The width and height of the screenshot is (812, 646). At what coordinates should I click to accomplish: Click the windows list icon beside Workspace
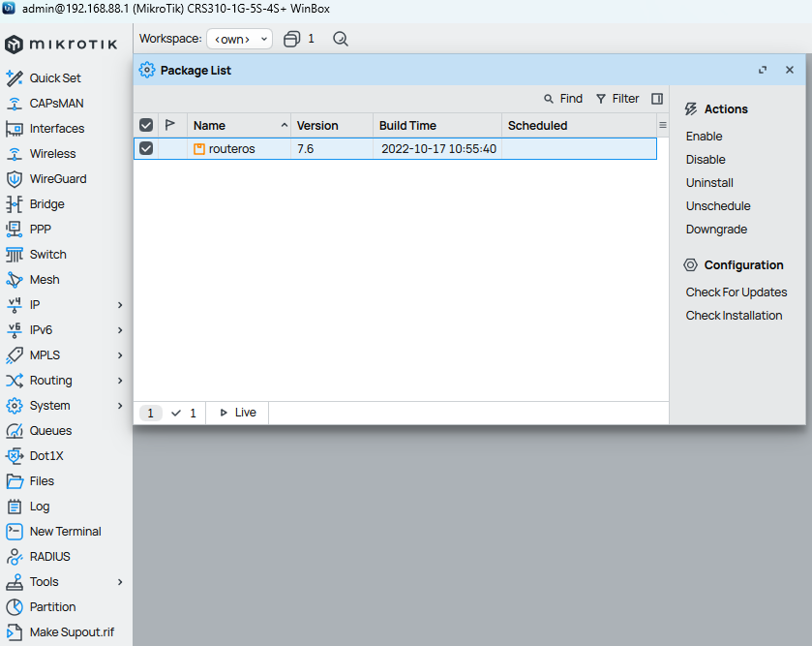click(x=291, y=39)
